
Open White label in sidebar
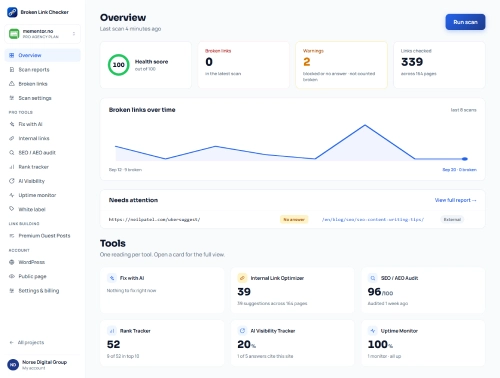(x=42, y=209)
